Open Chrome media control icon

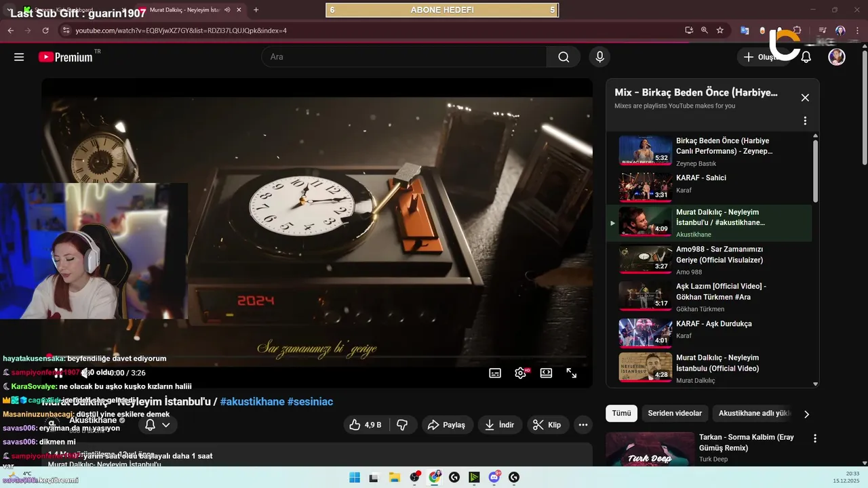[x=822, y=30]
